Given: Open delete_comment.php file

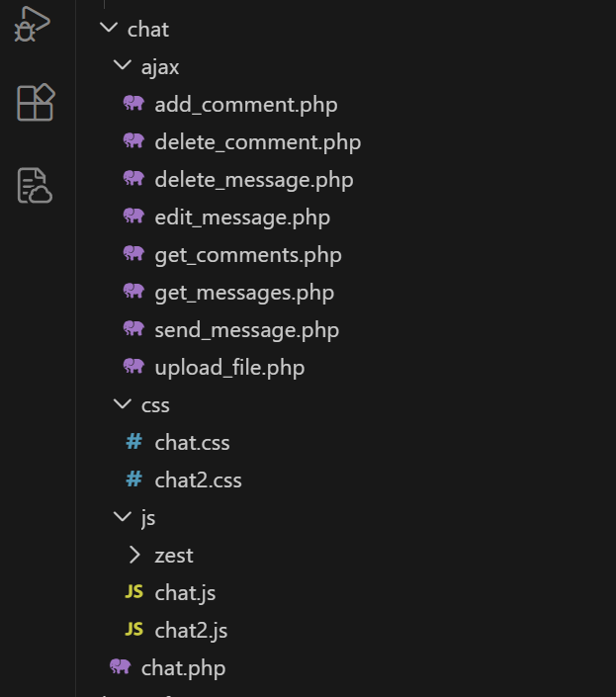Looking at the screenshot, I should 257,141.
